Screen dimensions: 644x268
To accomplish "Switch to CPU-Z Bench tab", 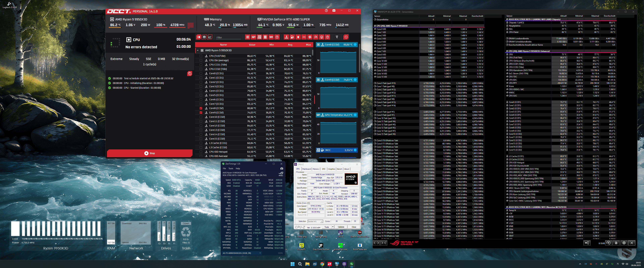I will [339, 169].
